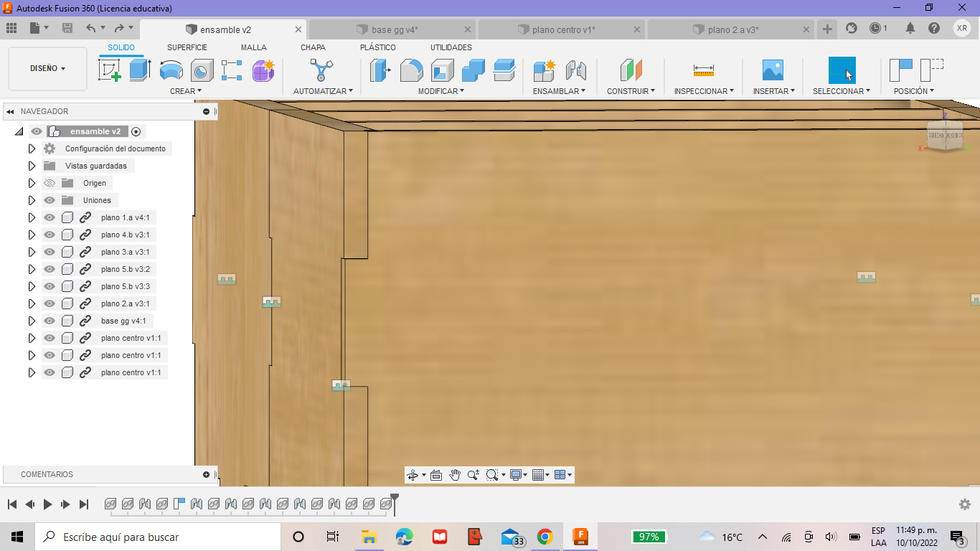Expand the Vistas guardadas folder

[x=32, y=166]
